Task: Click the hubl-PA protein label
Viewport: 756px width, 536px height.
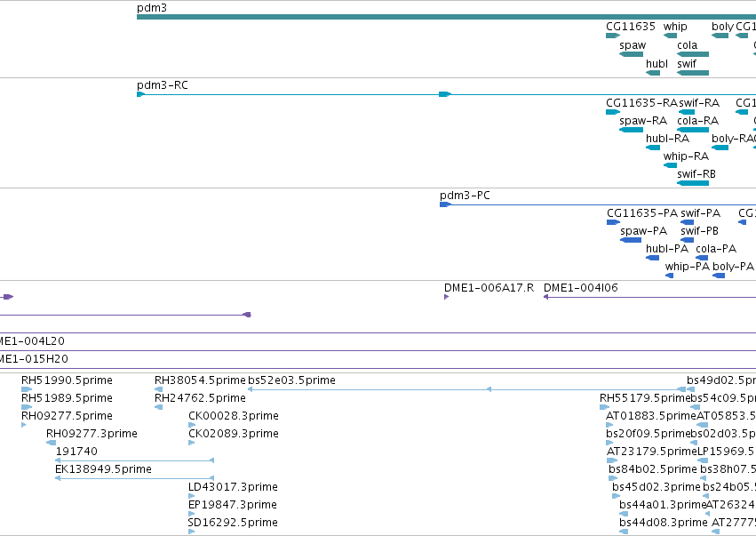Action: point(667,249)
